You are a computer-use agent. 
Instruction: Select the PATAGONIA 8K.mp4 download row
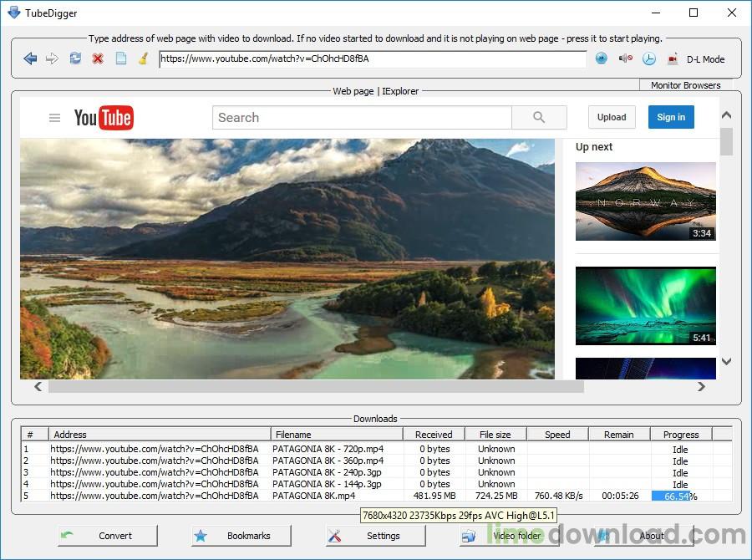[x=377, y=496]
